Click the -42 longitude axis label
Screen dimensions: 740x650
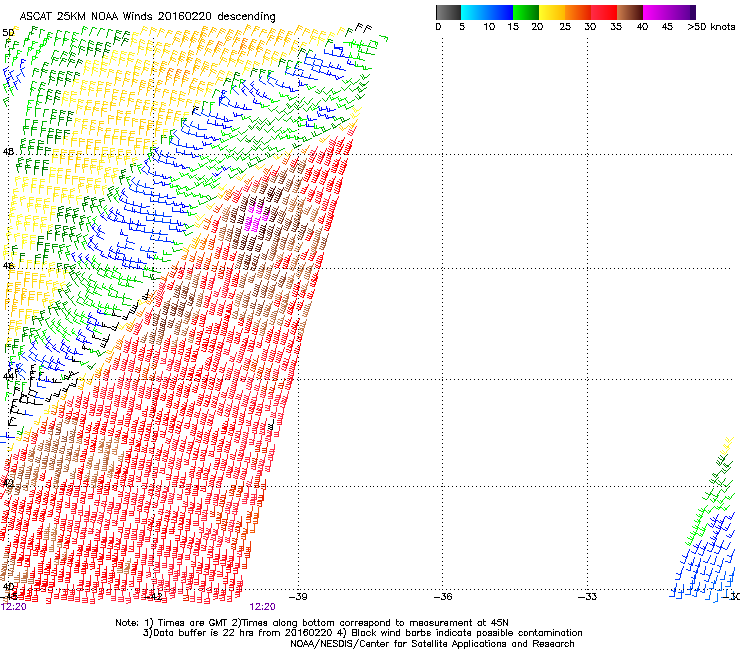click(153, 597)
